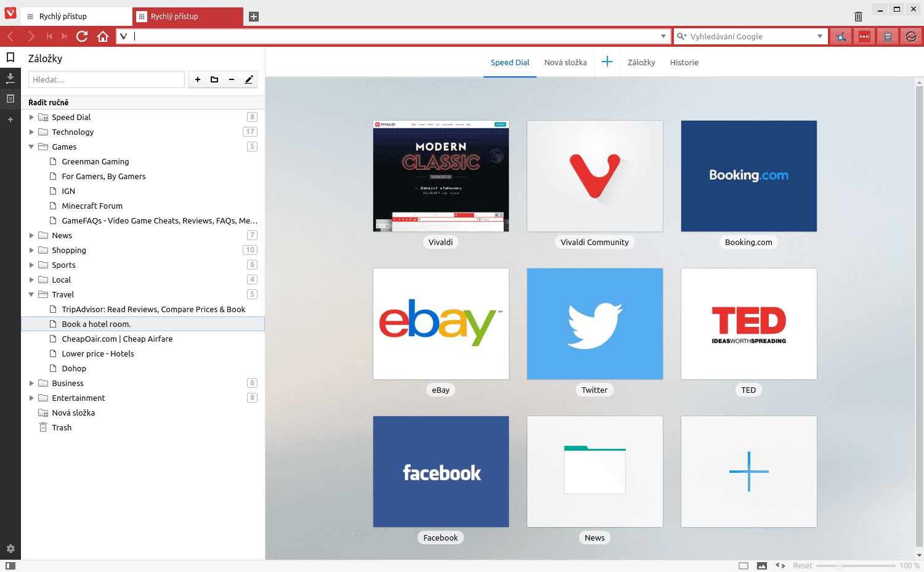Open the search engine dropdown arrow
The width and height of the screenshot is (924, 572).
(821, 36)
